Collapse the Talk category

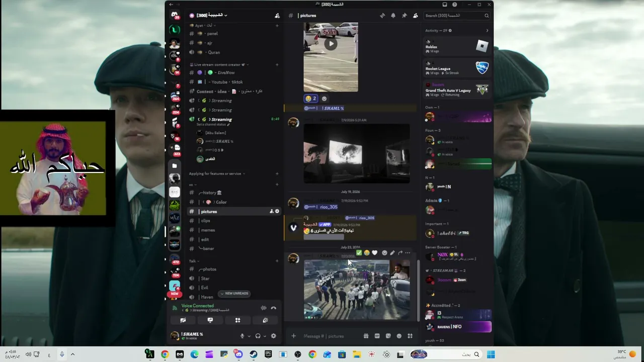click(x=194, y=261)
